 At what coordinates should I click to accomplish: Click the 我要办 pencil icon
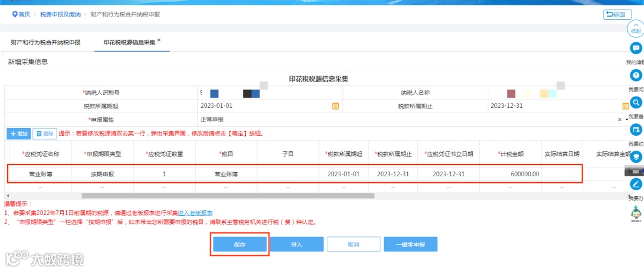coord(636,183)
